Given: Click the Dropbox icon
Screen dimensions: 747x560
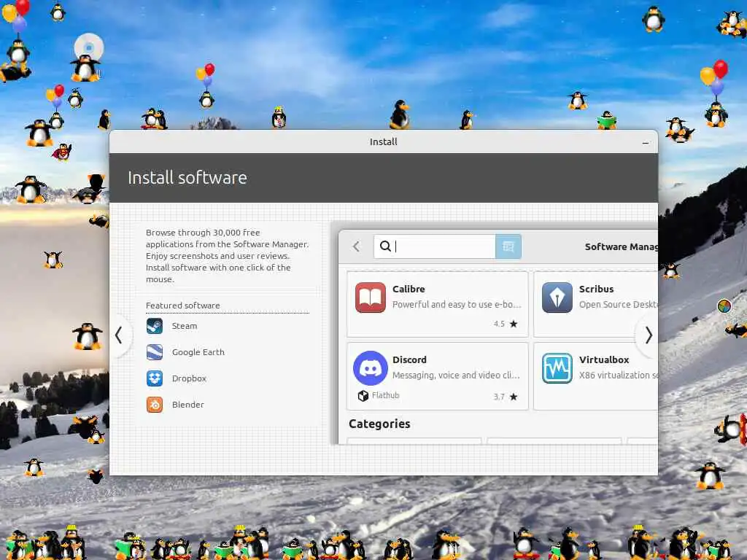Looking at the screenshot, I should [x=155, y=378].
